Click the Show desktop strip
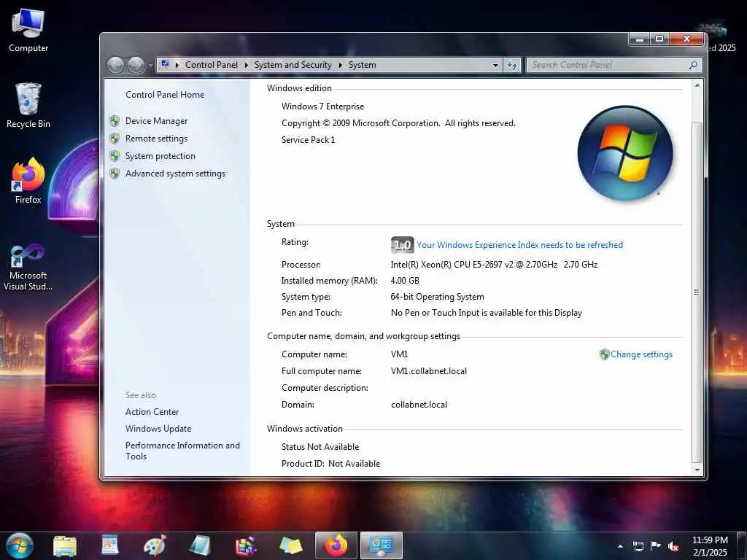The image size is (747, 560). [743, 545]
